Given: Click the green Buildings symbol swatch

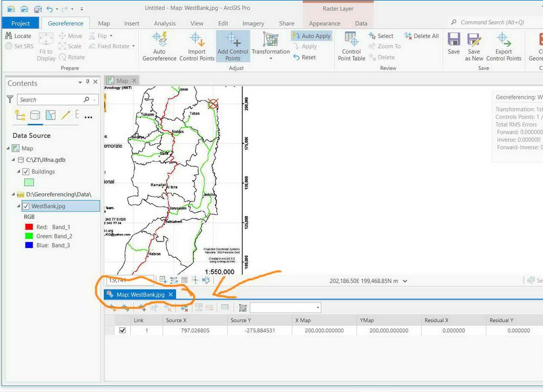Looking at the screenshot, I should [29, 182].
